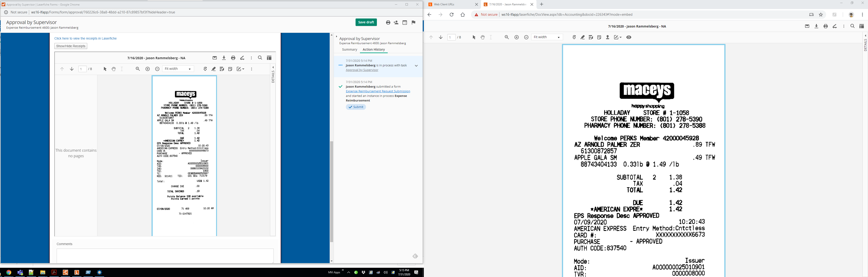The image size is (868, 277).
Task: Email the document from embedded viewer
Action: coord(215,58)
